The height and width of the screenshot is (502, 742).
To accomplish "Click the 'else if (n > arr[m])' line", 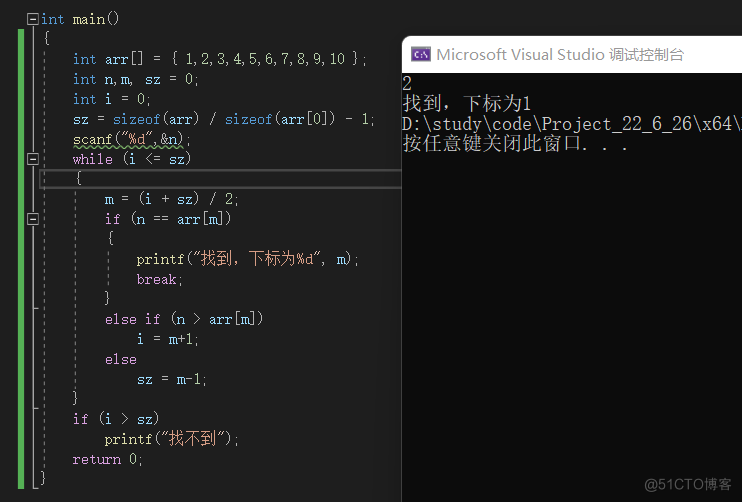I will click(x=184, y=319).
